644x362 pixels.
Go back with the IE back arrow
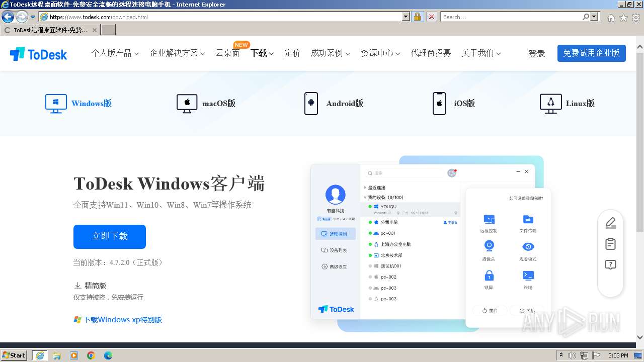pyautogui.click(x=8, y=17)
